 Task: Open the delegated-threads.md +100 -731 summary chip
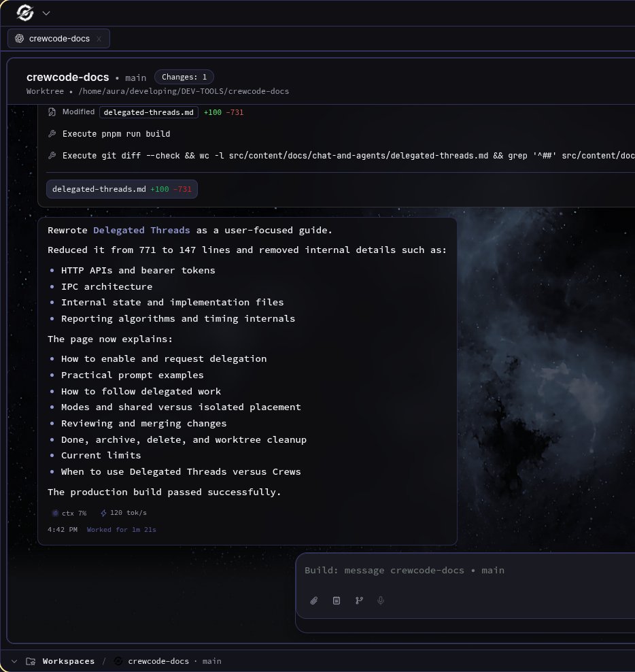coord(122,189)
